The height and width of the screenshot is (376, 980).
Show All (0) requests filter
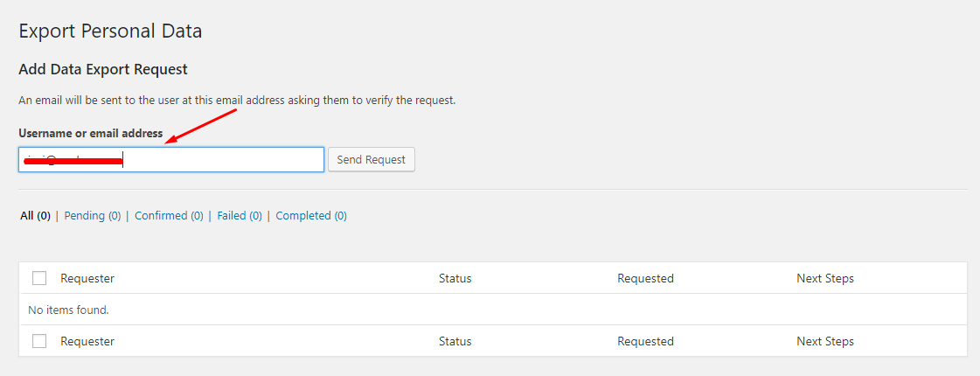[x=35, y=216]
